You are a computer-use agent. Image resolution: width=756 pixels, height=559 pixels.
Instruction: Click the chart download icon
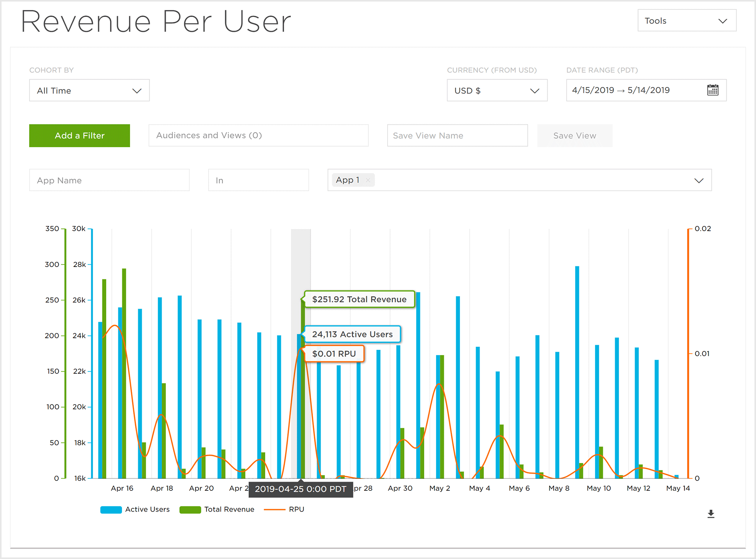point(711,514)
